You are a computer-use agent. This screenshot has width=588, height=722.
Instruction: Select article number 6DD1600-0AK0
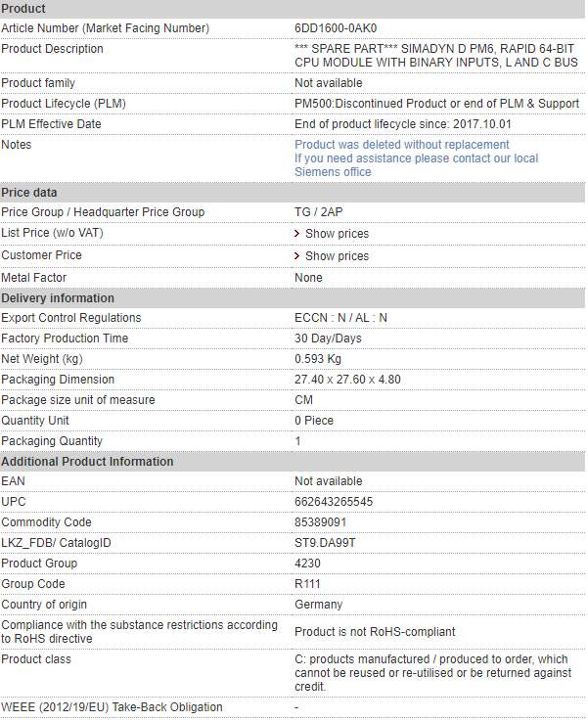point(336,28)
